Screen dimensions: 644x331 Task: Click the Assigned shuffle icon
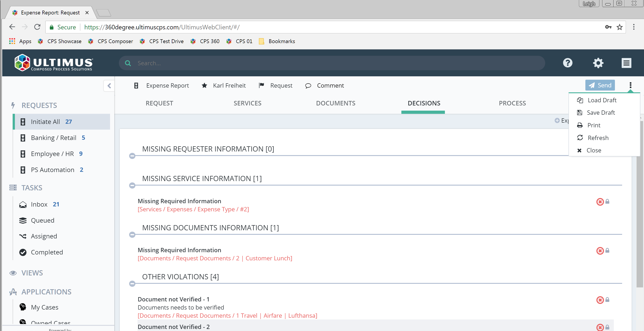(x=23, y=236)
